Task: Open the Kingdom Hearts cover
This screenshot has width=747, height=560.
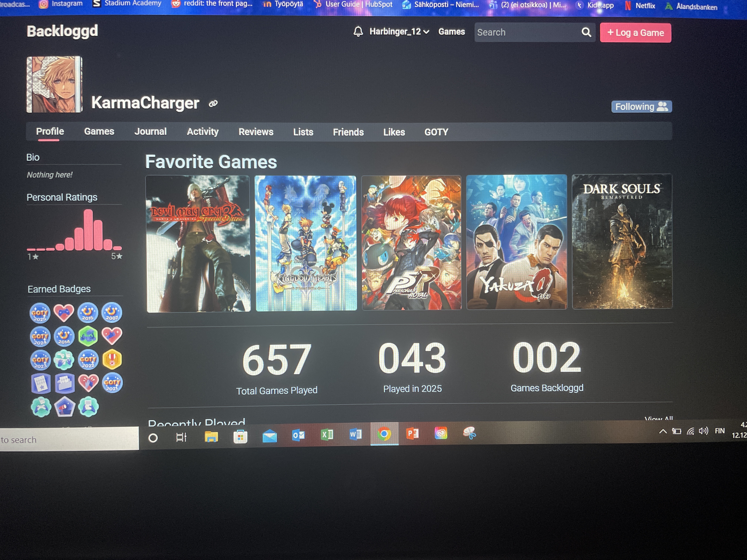Action: [306, 243]
